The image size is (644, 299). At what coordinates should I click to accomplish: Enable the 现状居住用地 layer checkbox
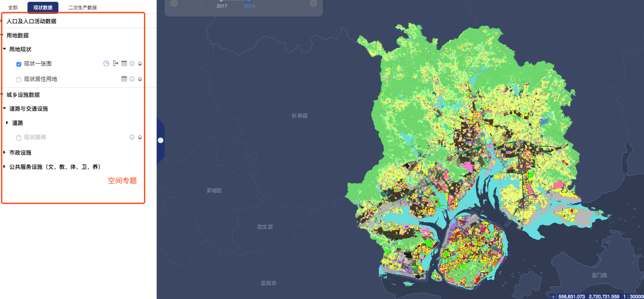pos(19,80)
